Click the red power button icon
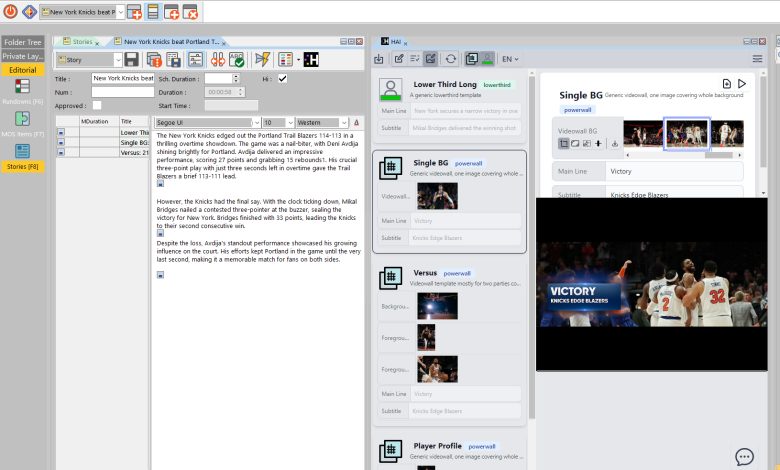This screenshot has width=780, height=470. point(10,12)
